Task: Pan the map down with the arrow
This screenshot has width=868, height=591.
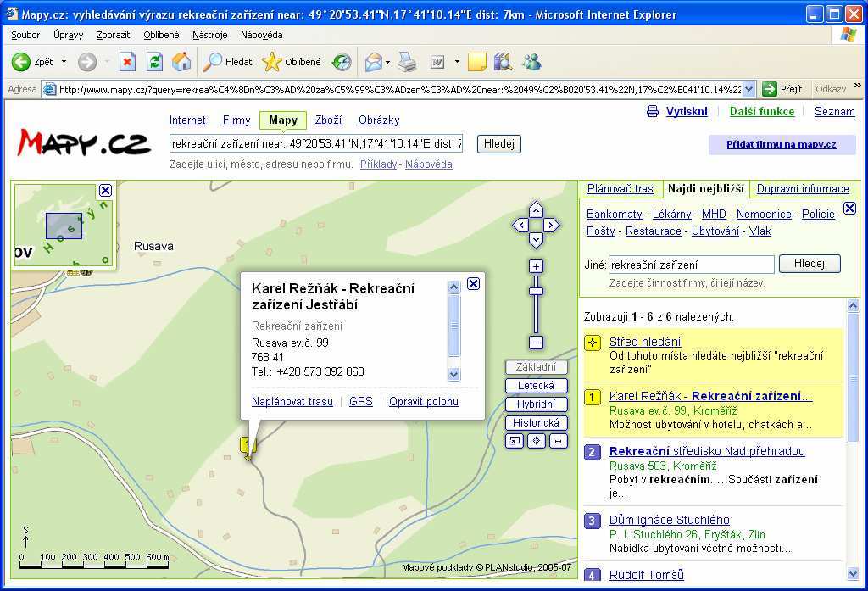Action: point(536,241)
